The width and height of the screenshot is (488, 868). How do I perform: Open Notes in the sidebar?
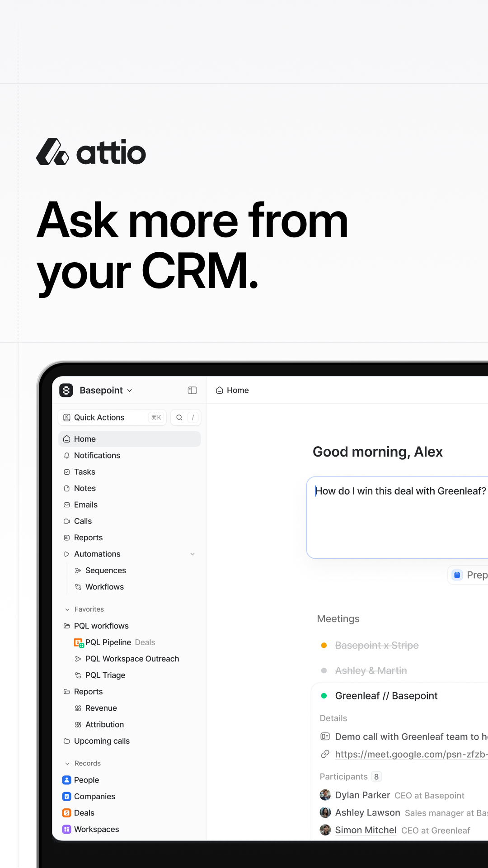click(129, 488)
